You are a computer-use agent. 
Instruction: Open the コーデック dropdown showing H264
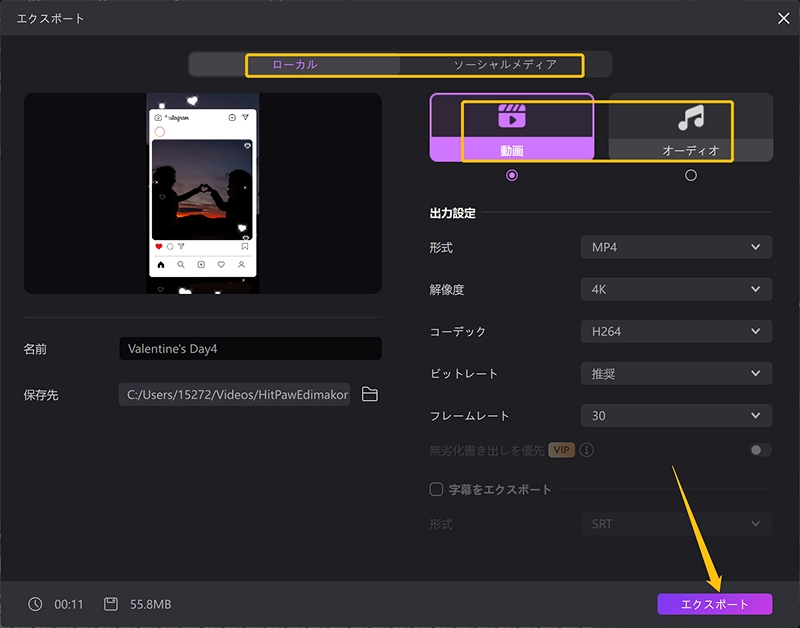coord(676,331)
